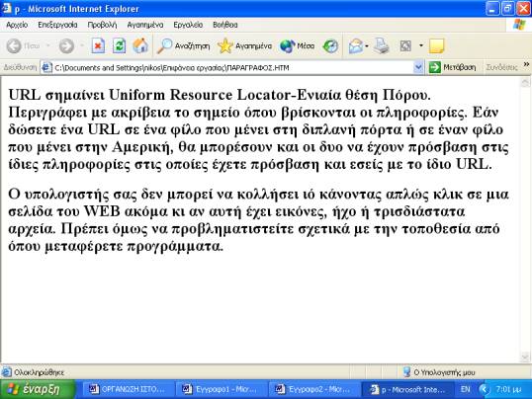This screenshot has width=532, height=399.
Task: Open the Εργαλεία menu
Action: (x=188, y=25)
